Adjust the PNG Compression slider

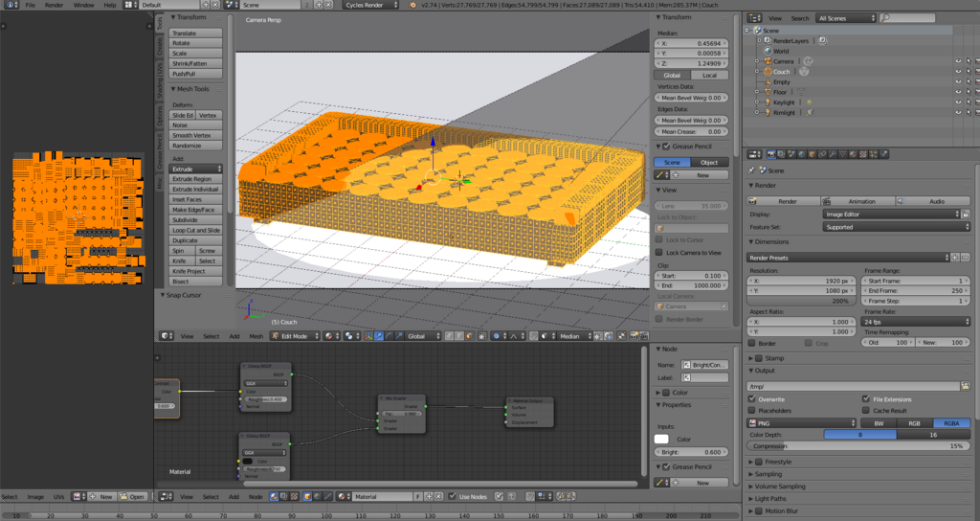pos(857,446)
